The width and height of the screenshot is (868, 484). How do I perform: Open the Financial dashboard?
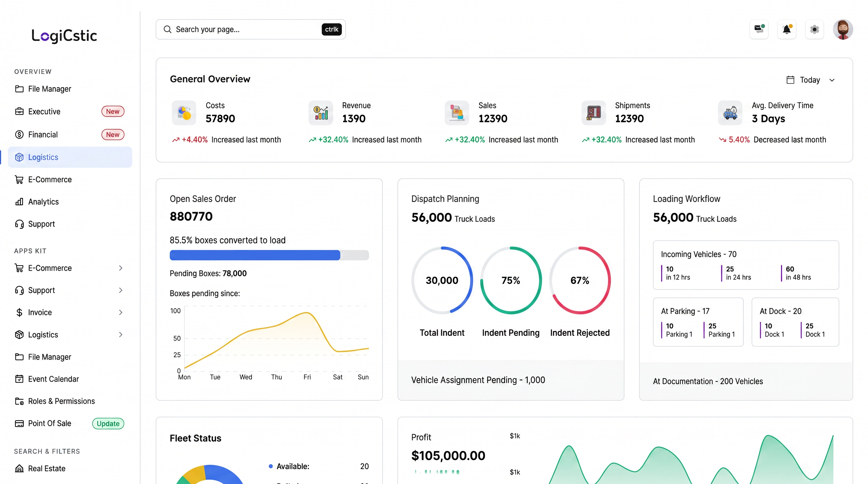pos(70,135)
